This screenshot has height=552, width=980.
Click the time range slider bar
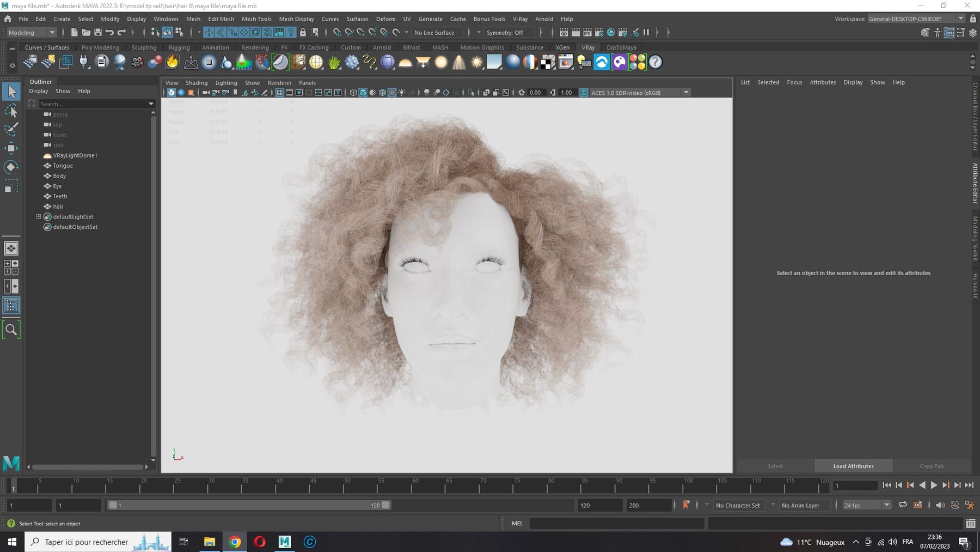249,505
